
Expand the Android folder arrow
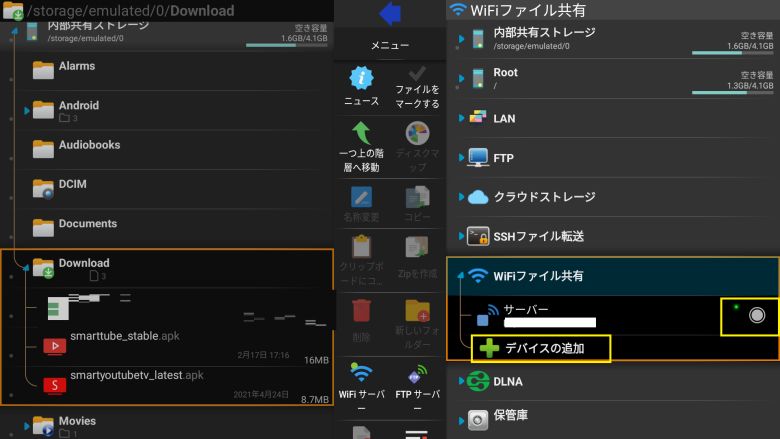click(27, 110)
